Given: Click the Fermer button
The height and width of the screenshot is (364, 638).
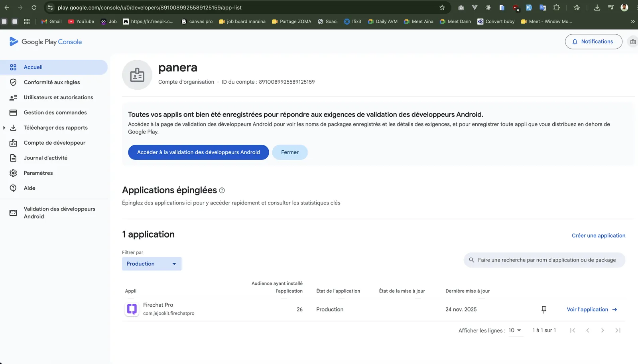Looking at the screenshot, I should click(290, 152).
